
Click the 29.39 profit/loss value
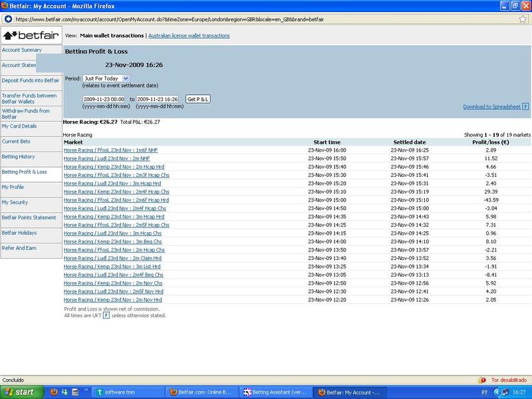[x=491, y=192]
